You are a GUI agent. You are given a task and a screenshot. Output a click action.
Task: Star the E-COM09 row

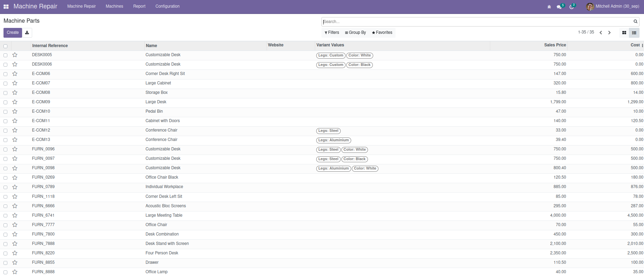tap(15, 102)
